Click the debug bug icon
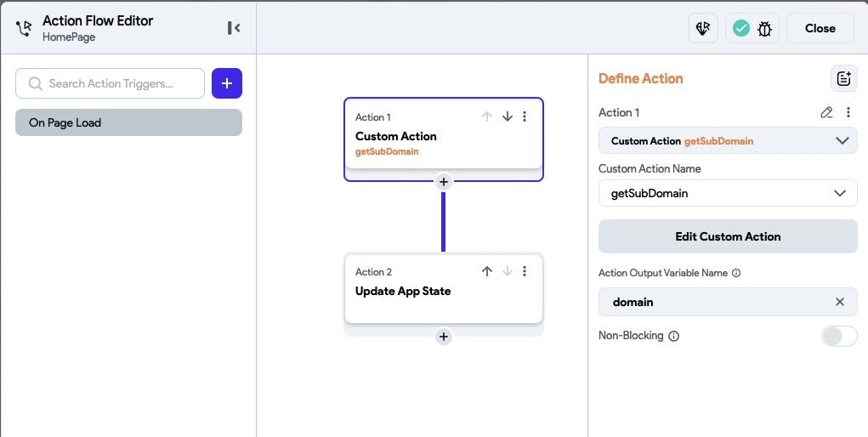The width and height of the screenshot is (868, 437). 764,28
